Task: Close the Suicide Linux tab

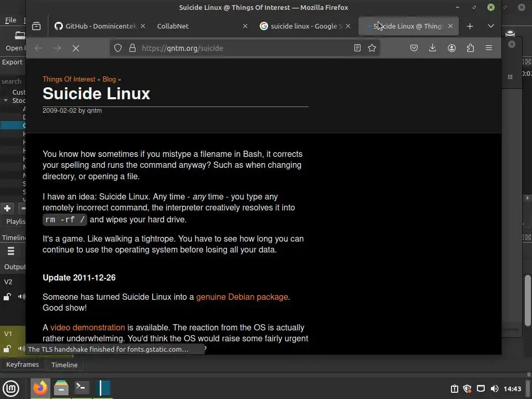Action: click(x=450, y=26)
